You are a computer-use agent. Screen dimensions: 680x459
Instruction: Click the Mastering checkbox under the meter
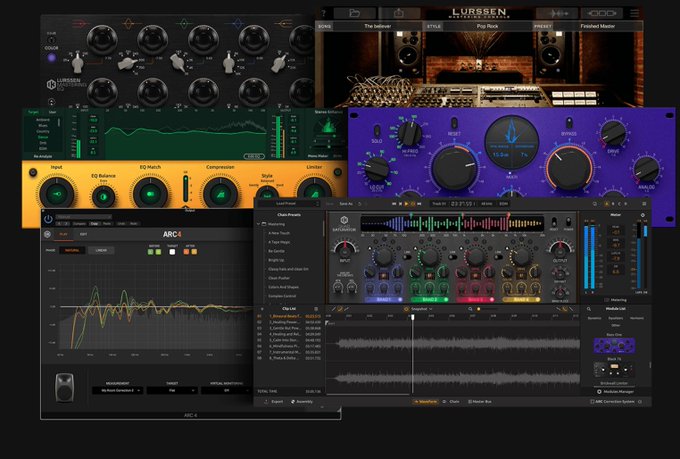tap(607, 300)
